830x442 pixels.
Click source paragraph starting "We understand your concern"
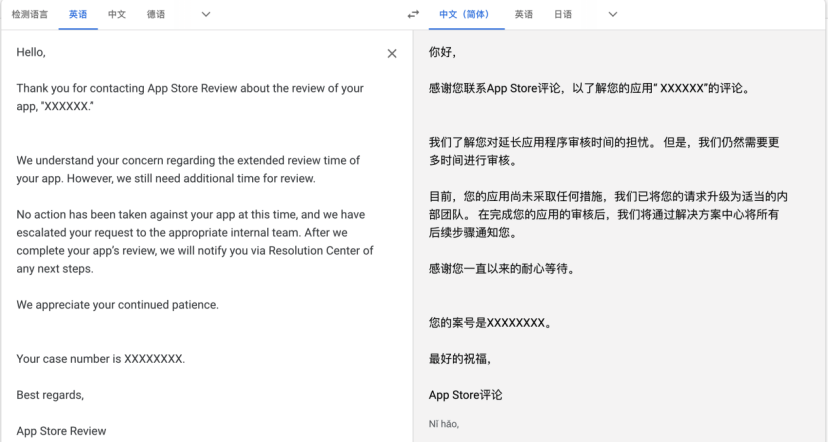point(188,169)
